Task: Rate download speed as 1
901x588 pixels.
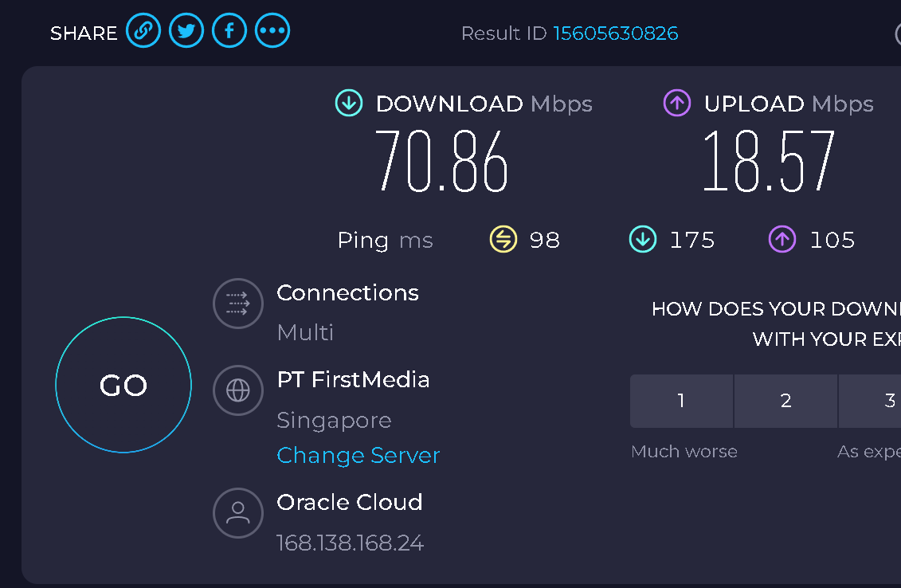Action: [x=681, y=401]
